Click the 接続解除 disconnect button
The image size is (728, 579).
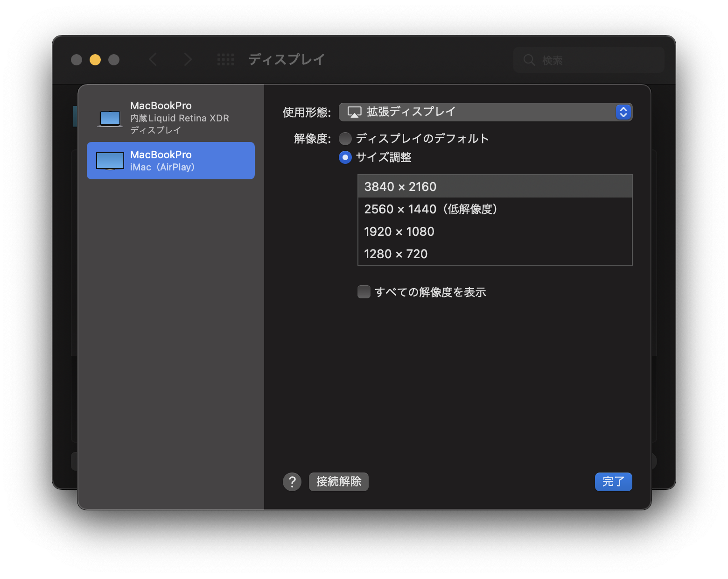coord(339,482)
